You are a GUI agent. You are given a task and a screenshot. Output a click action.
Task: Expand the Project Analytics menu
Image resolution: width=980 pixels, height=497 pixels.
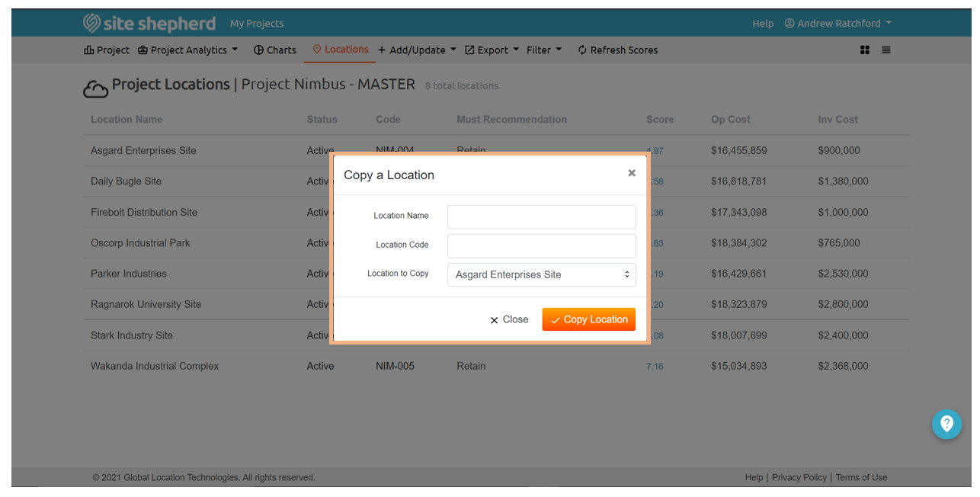188,50
